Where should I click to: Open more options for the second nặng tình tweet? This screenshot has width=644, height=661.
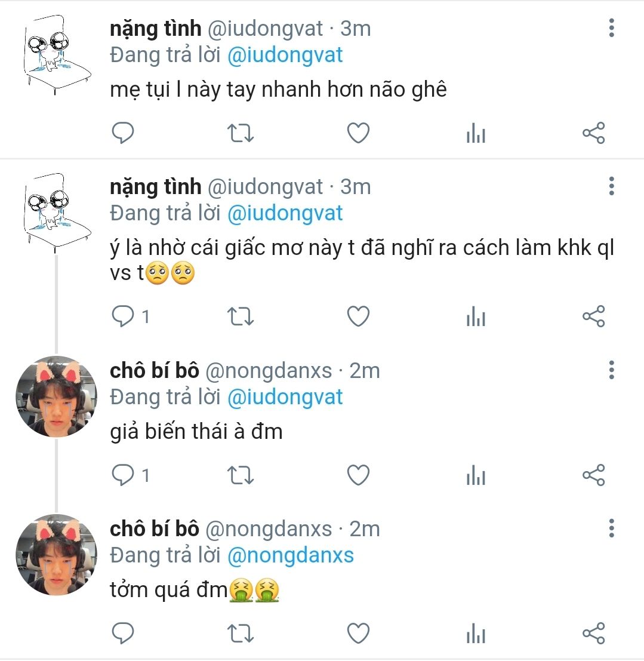[611, 186]
